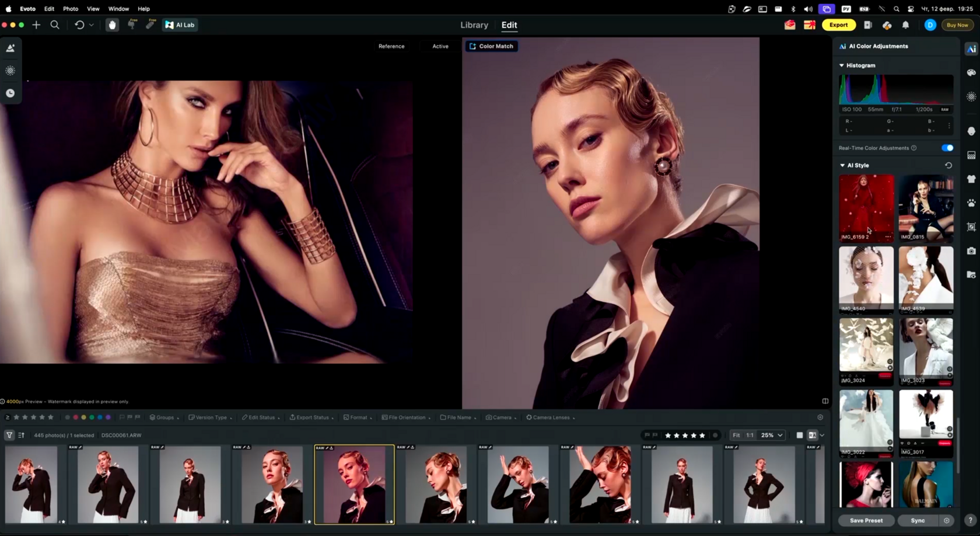Image resolution: width=980 pixels, height=536 pixels.
Task: Click the notifications bell icon
Action: (x=905, y=25)
